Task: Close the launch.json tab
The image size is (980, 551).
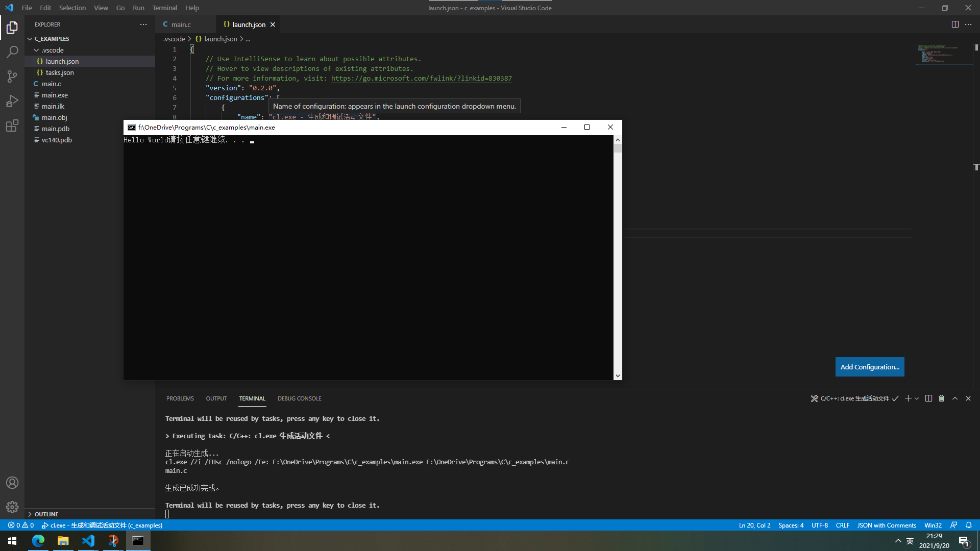Action: 273,24
